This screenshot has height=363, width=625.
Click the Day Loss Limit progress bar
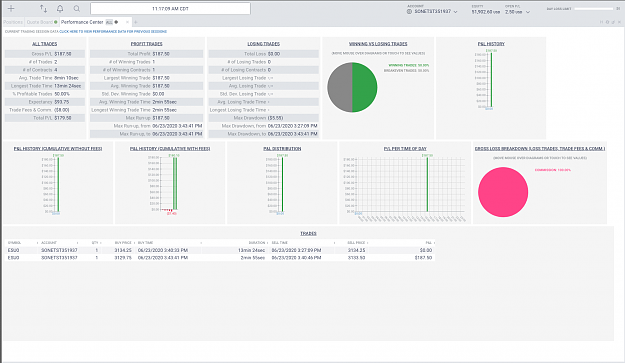(x=594, y=8)
